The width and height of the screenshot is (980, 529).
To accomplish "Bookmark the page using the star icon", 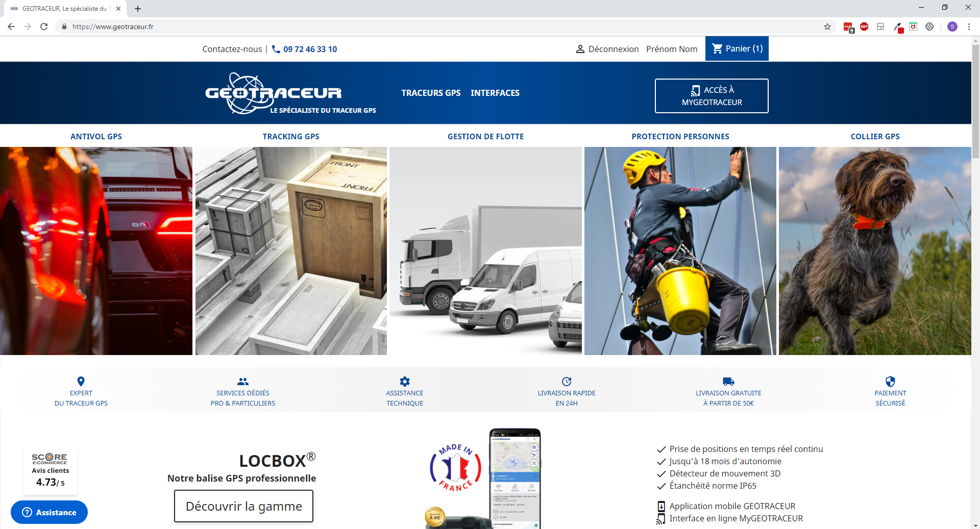I will click(x=827, y=27).
